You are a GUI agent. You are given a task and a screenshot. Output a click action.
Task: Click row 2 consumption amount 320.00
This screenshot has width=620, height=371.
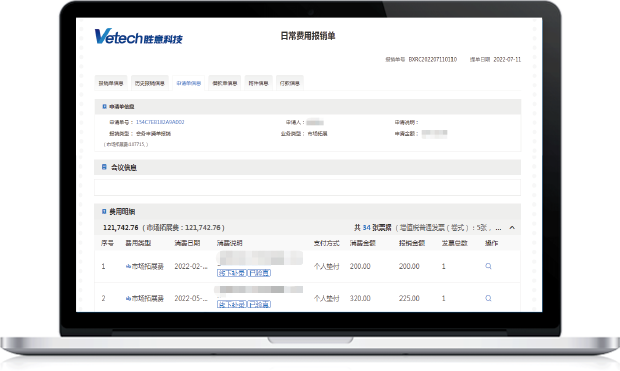360,298
